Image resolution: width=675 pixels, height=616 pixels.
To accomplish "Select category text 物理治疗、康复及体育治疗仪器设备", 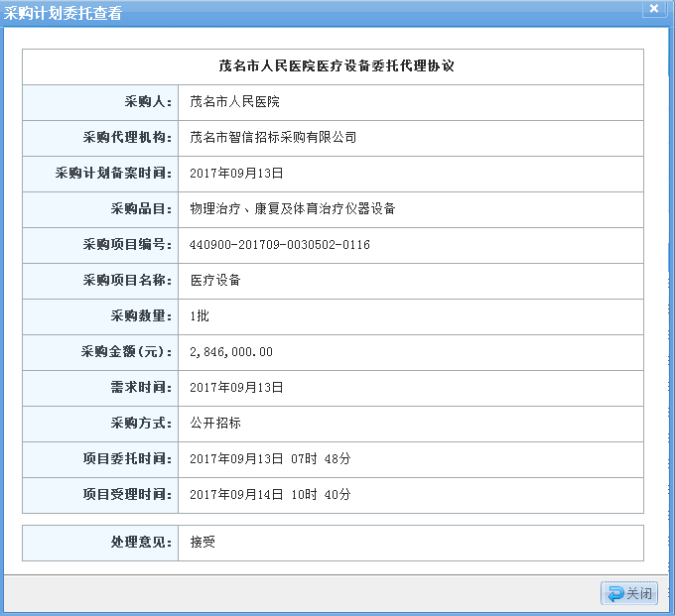I will point(293,209).
